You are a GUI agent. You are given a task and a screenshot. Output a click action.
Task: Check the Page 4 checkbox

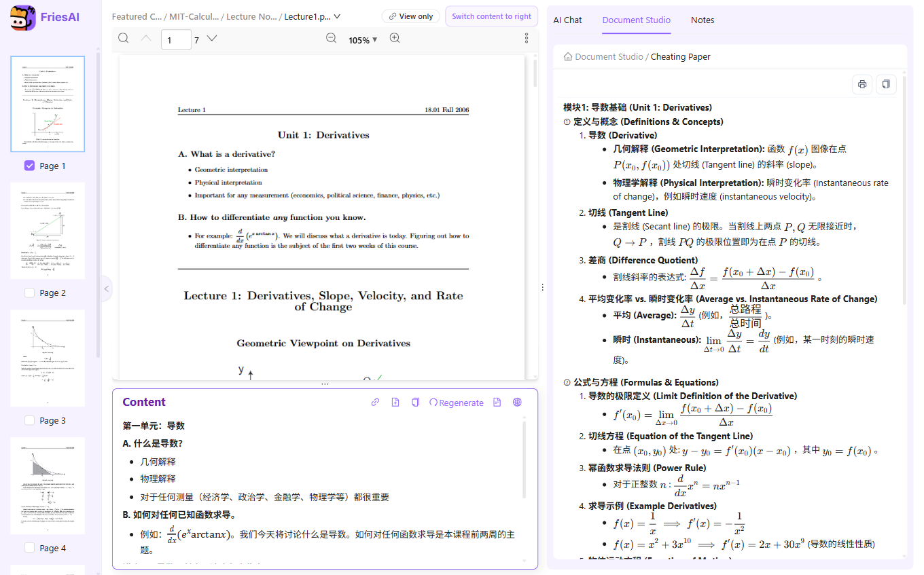(29, 549)
